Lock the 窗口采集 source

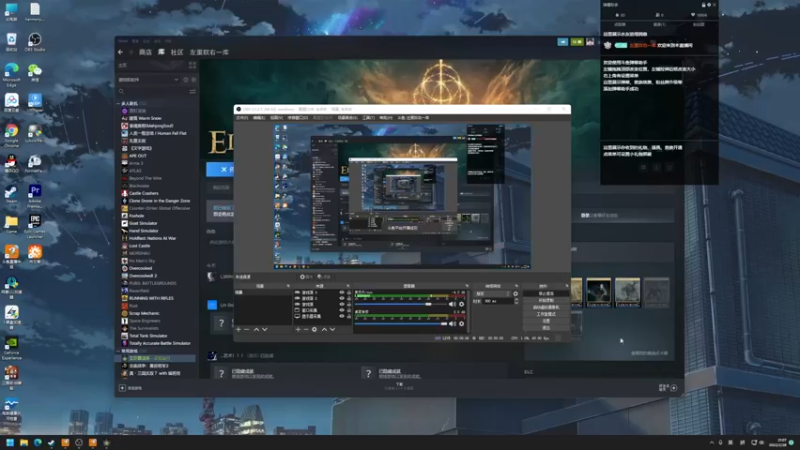349,310
